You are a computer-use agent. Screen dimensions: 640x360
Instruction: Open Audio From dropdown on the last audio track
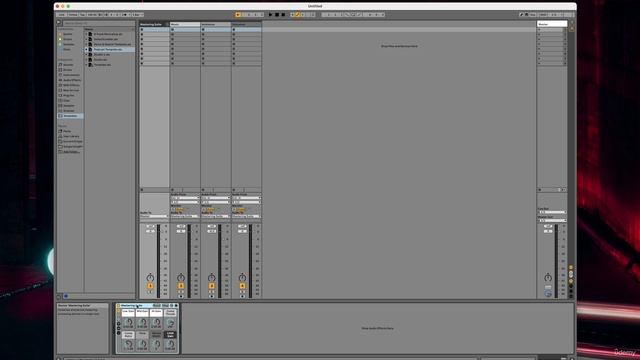point(247,198)
